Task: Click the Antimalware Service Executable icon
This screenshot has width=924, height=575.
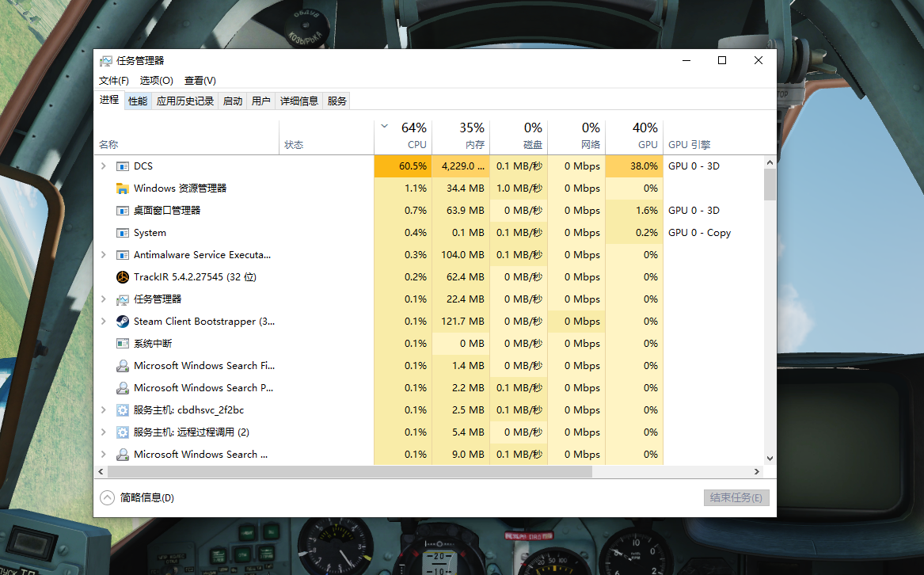Action: (x=123, y=255)
